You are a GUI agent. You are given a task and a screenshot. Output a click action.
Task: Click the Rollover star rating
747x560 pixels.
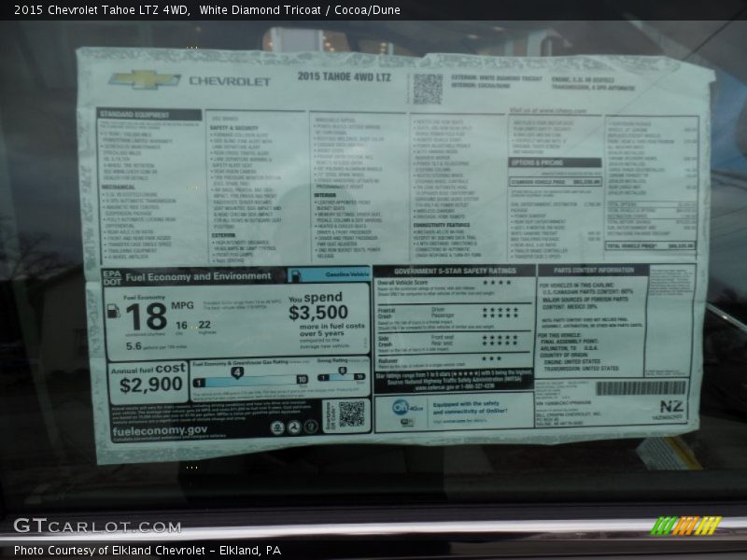coord(491,358)
